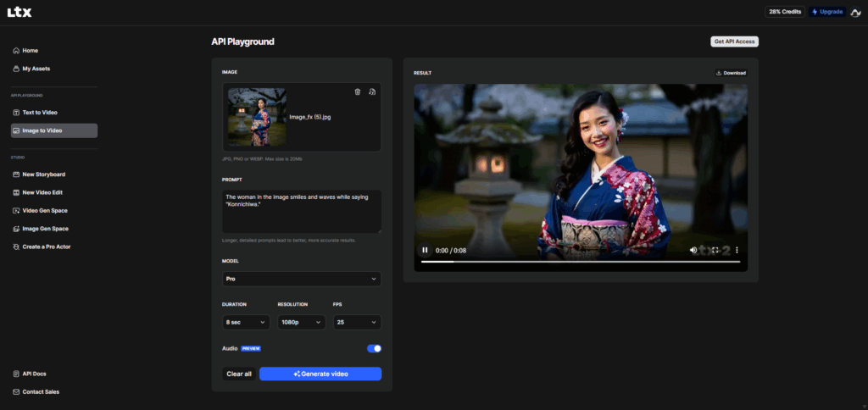Click the user profile avatar
This screenshot has width=868, height=410.
coord(855,12)
